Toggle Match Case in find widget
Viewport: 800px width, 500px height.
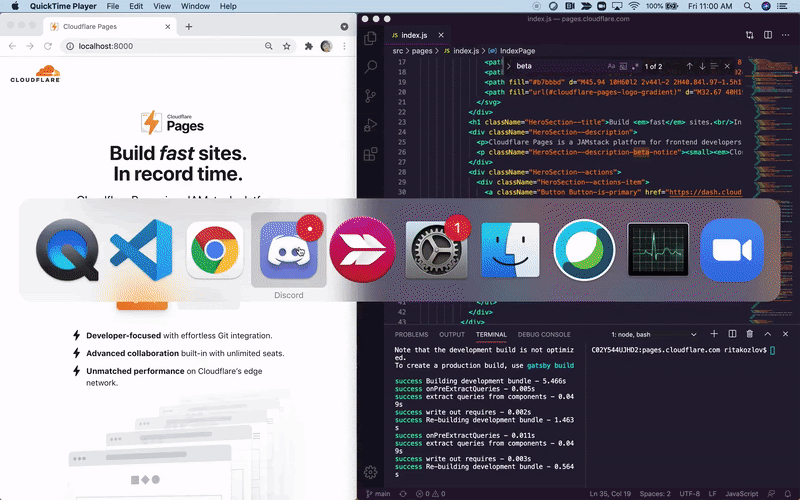tap(611, 66)
